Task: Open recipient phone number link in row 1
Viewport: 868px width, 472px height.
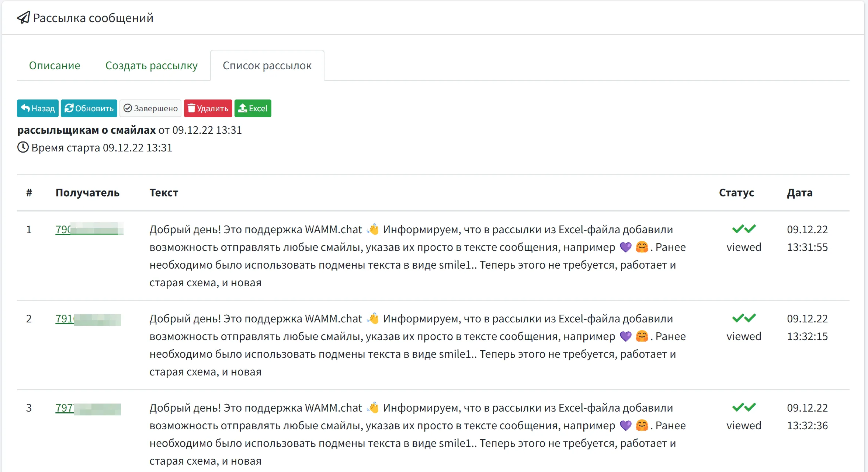Action: coord(88,229)
